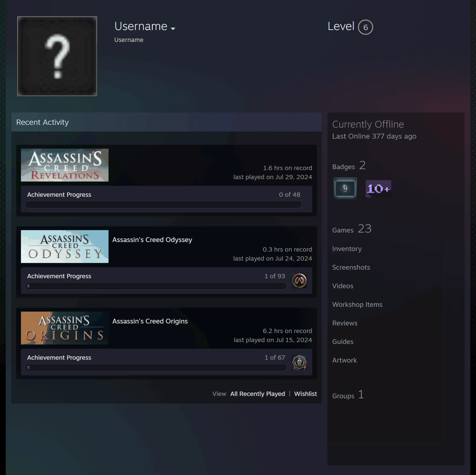This screenshot has width=476, height=475.
Task: Open the profile avatar question-mark image
Action: click(x=57, y=56)
